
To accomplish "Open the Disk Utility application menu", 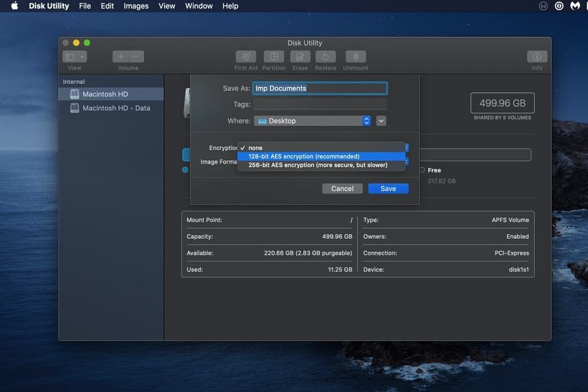I will (49, 6).
